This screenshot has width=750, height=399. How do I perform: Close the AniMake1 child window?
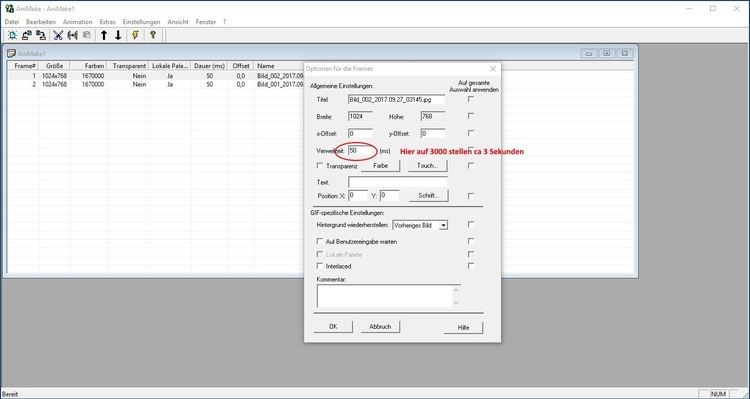(x=625, y=54)
